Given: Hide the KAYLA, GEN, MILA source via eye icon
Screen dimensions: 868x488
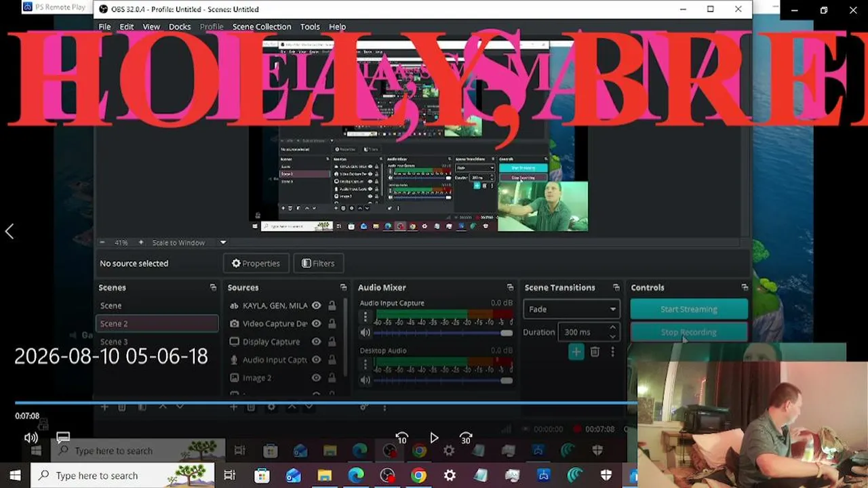Looking at the screenshot, I should pos(316,306).
